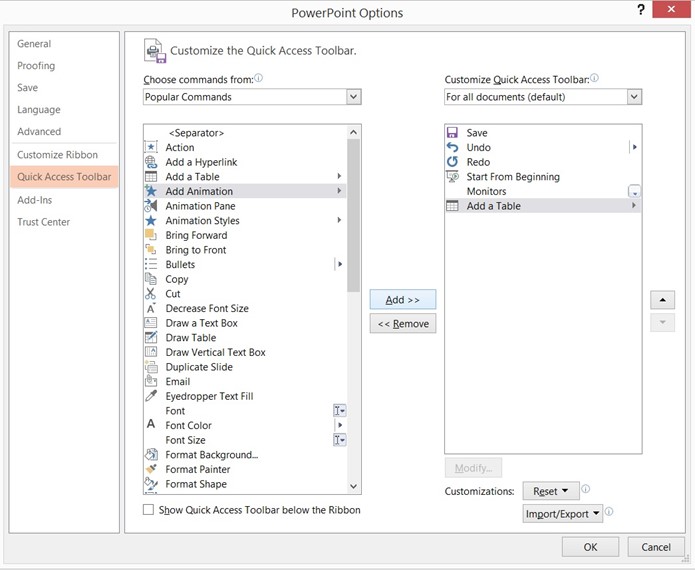
Task: Toggle Show Quick Access Toolbar below the Ribbon
Action: click(x=148, y=509)
